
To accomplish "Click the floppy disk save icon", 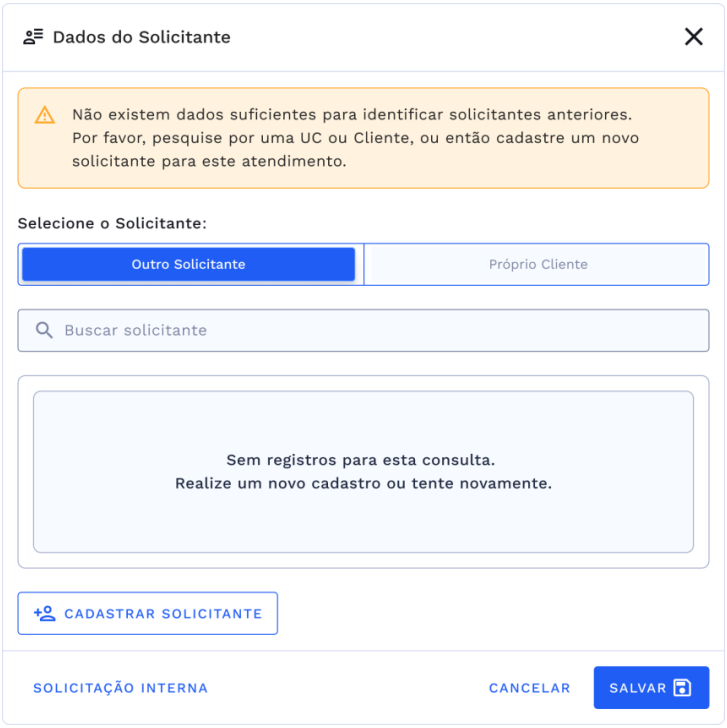I will click(683, 688).
